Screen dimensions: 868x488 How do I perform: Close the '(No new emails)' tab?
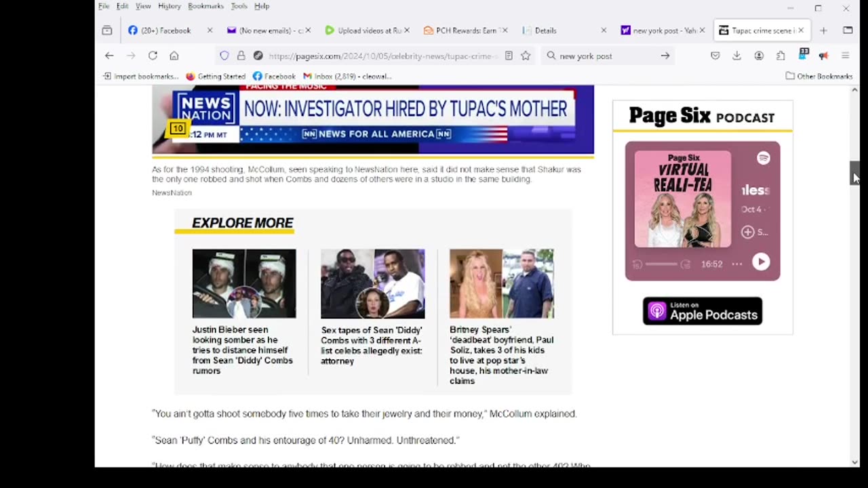point(309,30)
